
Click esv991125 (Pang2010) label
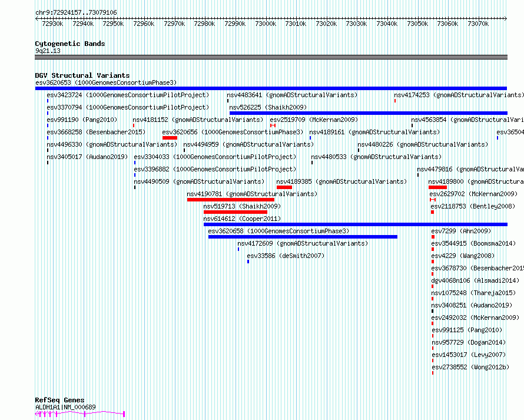pos(467,330)
